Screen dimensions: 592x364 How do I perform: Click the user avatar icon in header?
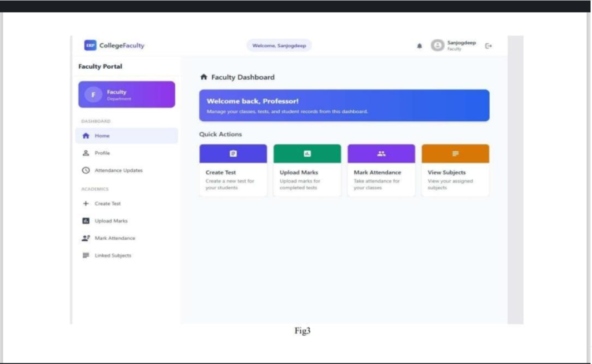click(x=438, y=46)
